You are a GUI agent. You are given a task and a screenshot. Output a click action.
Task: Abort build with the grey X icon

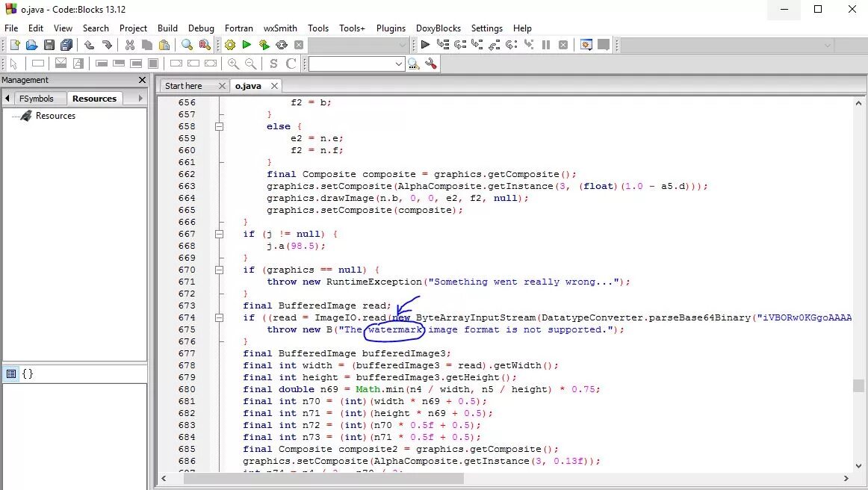(x=299, y=45)
